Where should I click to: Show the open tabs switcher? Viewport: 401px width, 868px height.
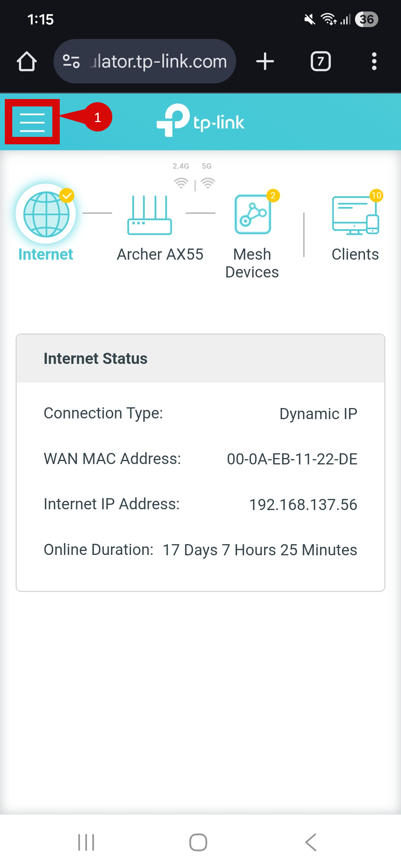320,61
